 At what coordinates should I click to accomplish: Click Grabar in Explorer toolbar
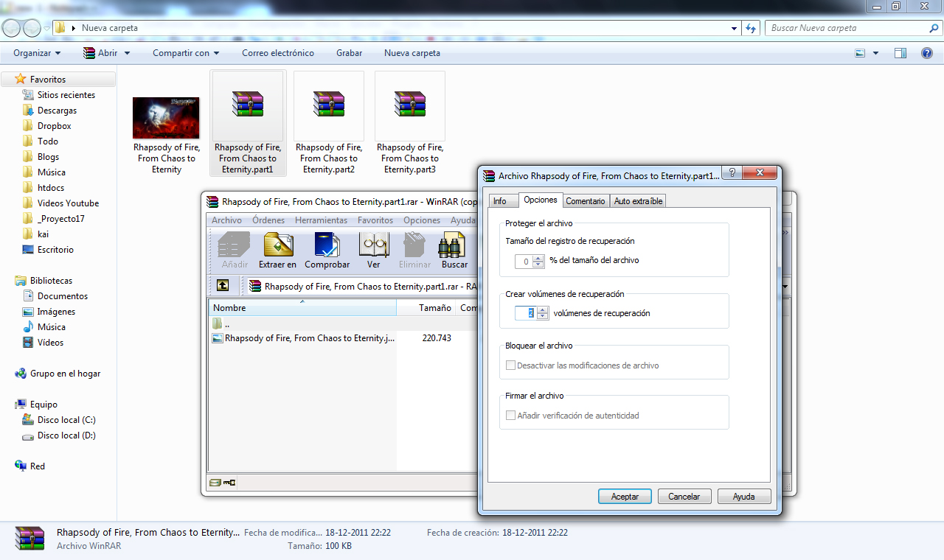350,53
